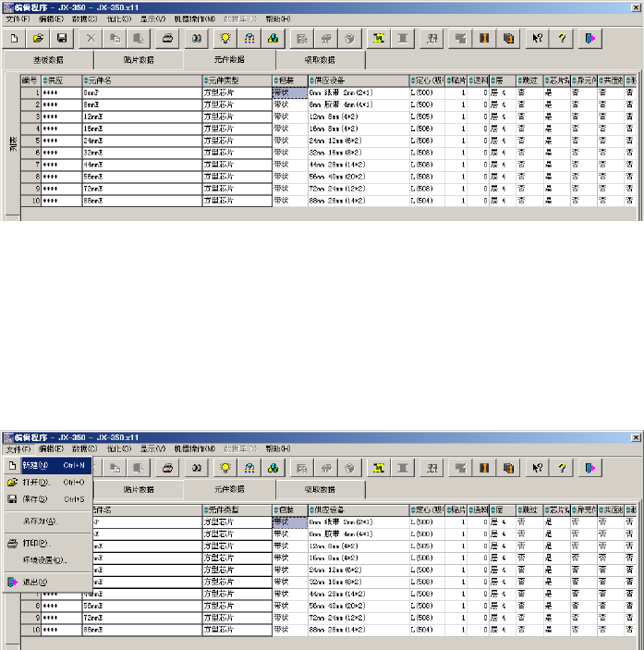Click '24mmE' component name cell in upper window
The width and height of the screenshot is (644, 650).
coord(142,141)
